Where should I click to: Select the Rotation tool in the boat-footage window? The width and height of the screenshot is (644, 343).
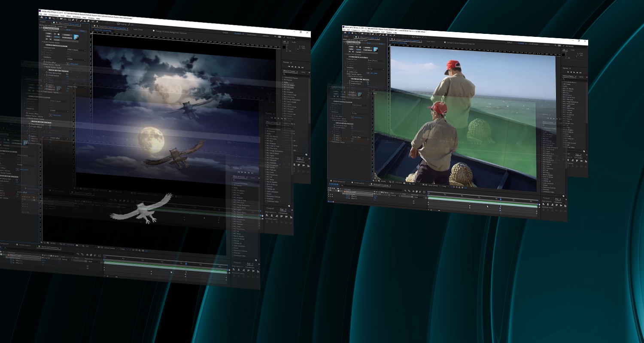(x=359, y=33)
